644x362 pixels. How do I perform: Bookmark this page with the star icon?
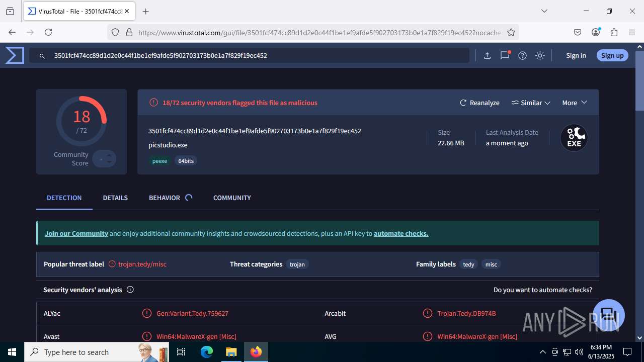pyautogui.click(x=511, y=32)
